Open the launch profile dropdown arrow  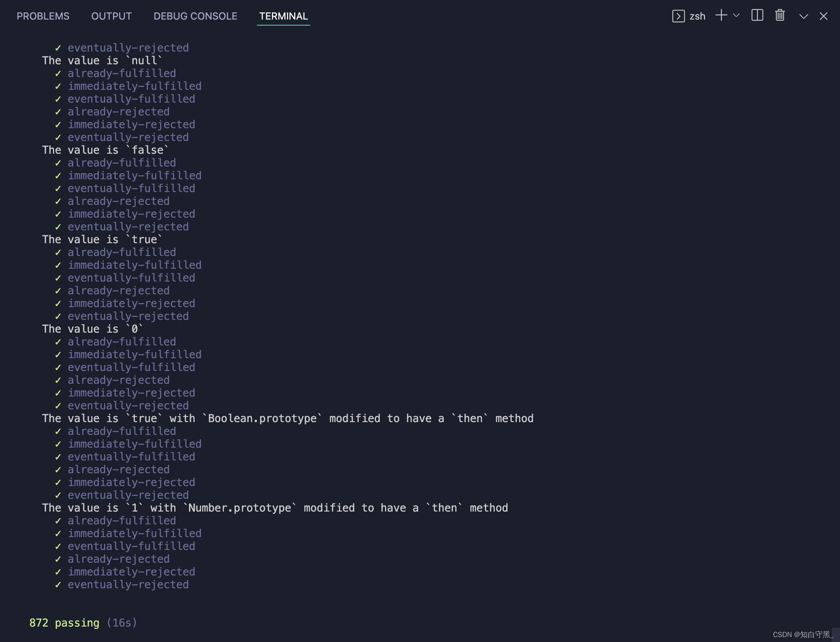[736, 15]
